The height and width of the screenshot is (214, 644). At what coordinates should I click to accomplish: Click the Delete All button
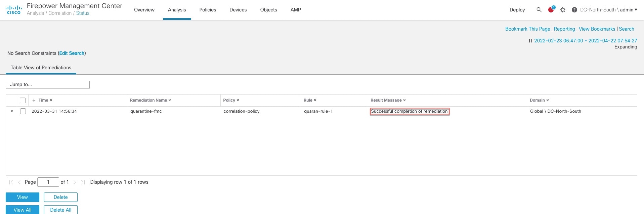point(61,210)
